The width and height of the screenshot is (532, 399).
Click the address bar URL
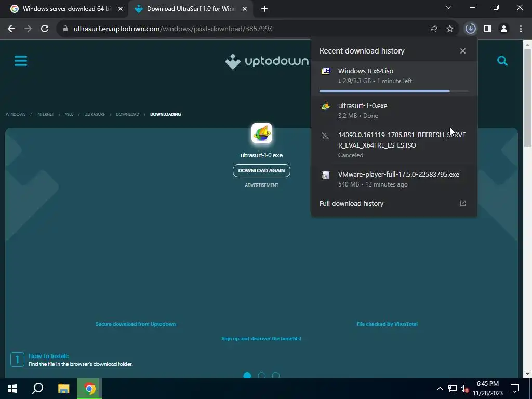(x=173, y=29)
